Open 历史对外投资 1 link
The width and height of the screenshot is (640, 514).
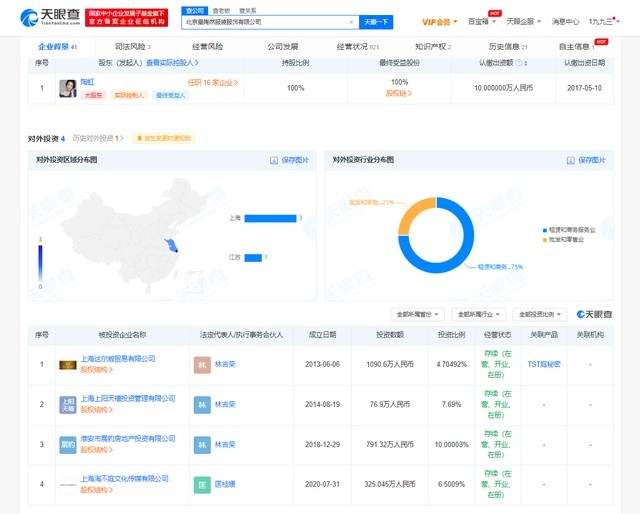click(x=98, y=138)
